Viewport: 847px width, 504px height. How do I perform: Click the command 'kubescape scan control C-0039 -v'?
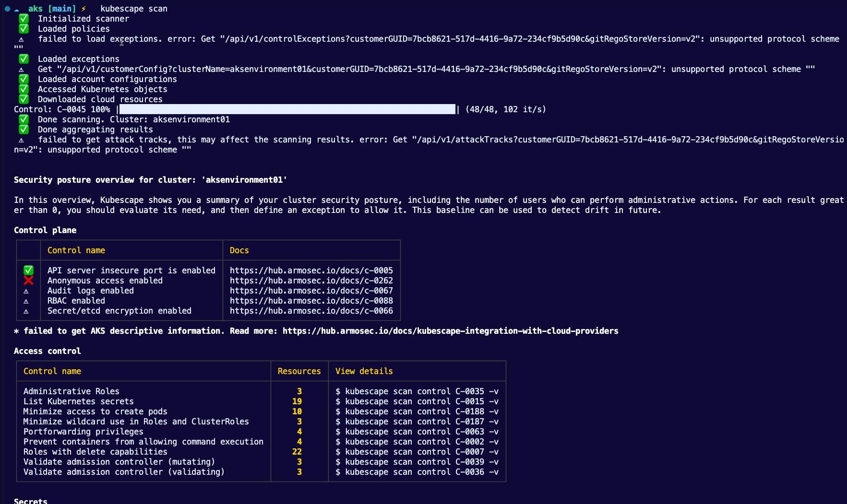[x=422, y=462]
